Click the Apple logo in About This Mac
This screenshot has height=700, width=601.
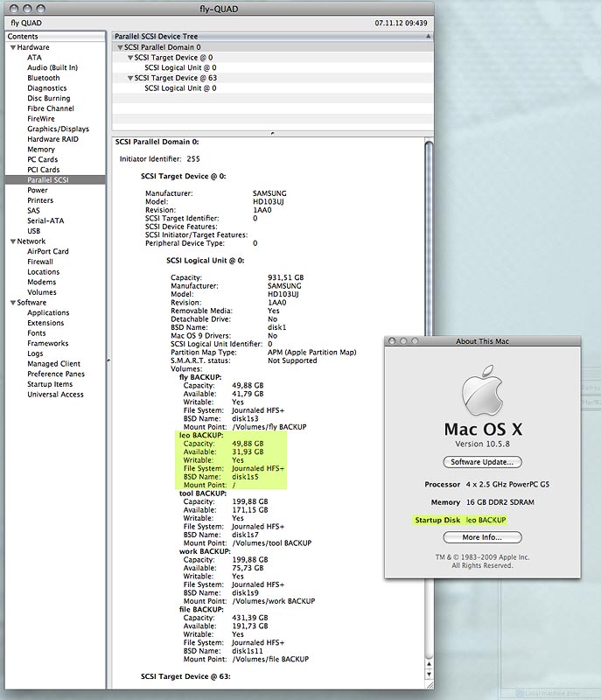[482, 390]
